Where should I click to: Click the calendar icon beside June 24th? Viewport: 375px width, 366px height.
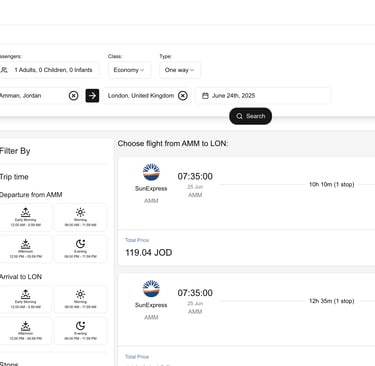205,96
